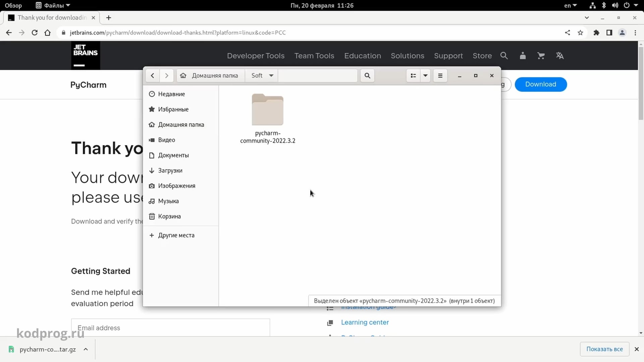Screen dimensions: 644x362
Task: Click the blue Download button
Action: 541,84
